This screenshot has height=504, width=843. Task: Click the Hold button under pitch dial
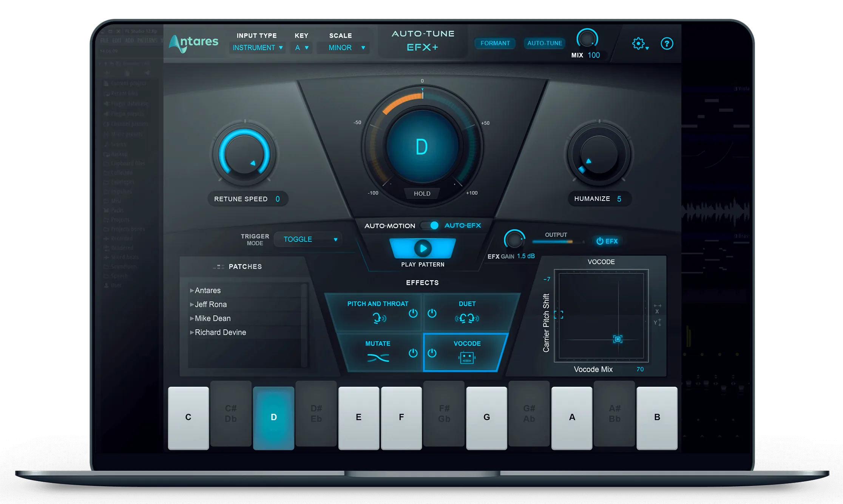pyautogui.click(x=422, y=193)
